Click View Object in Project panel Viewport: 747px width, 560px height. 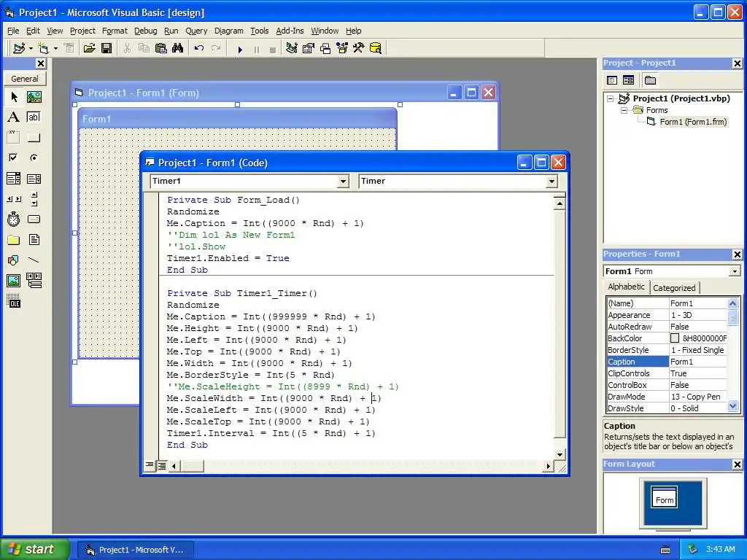[628, 80]
